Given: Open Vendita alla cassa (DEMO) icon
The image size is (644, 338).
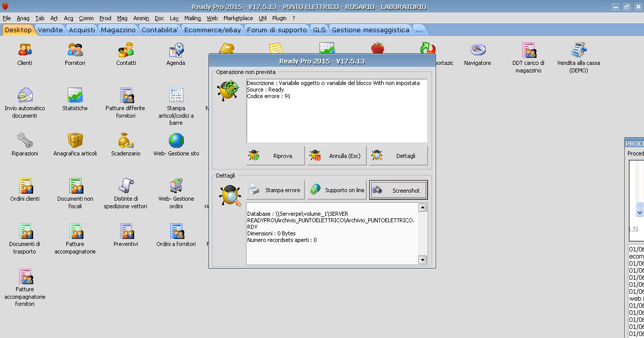Looking at the screenshot, I should [579, 50].
